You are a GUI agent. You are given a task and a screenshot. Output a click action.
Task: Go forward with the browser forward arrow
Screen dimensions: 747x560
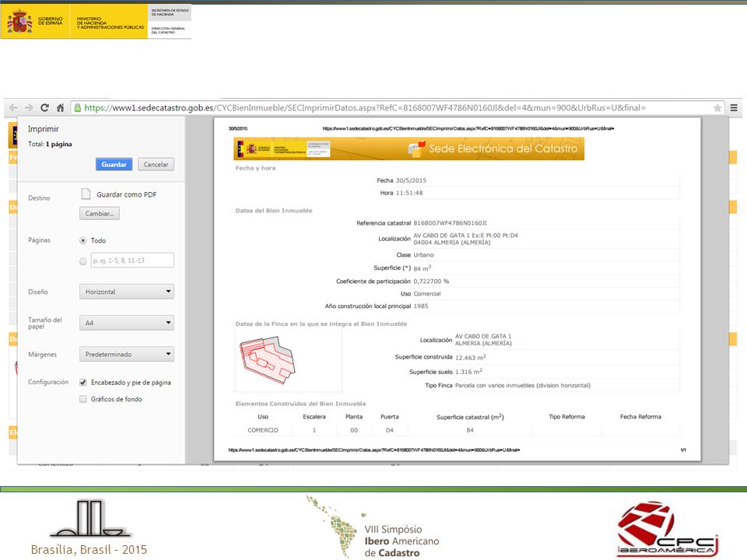coord(29,107)
